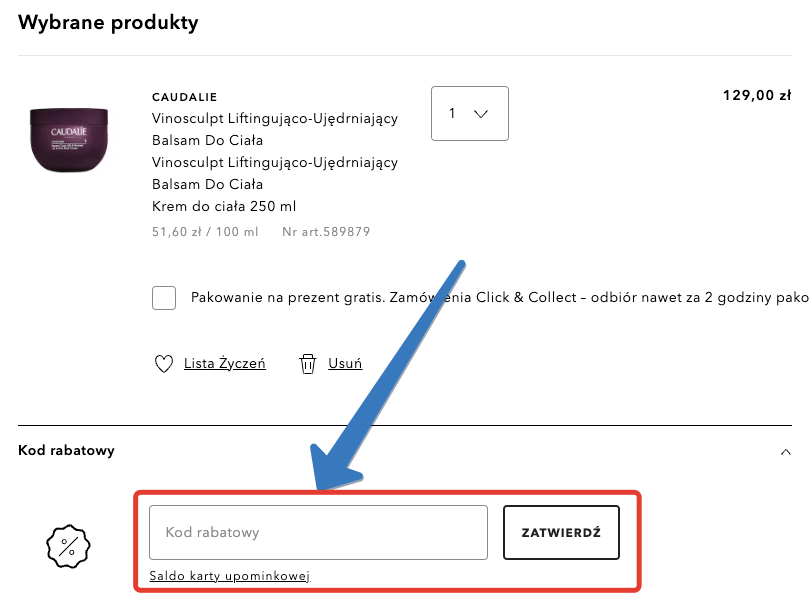Screen dimensions: 809x609
Task: Click the Lista Życzeń link
Action: (225, 364)
